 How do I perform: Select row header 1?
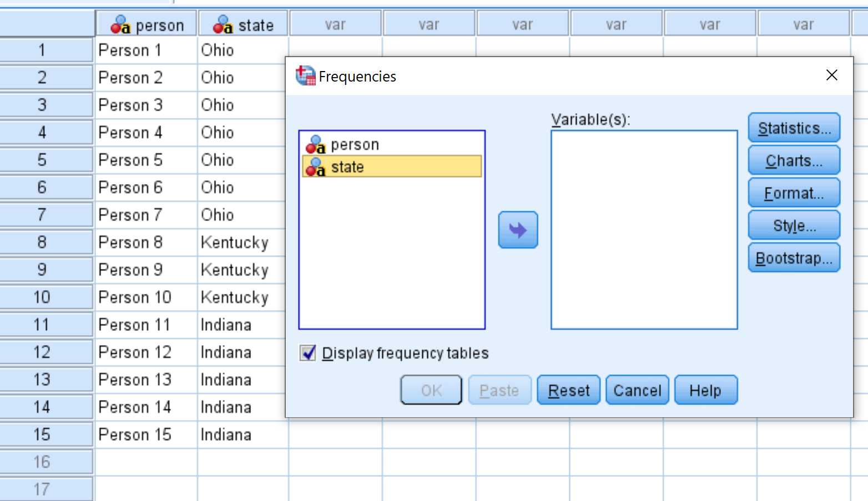click(x=47, y=50)
